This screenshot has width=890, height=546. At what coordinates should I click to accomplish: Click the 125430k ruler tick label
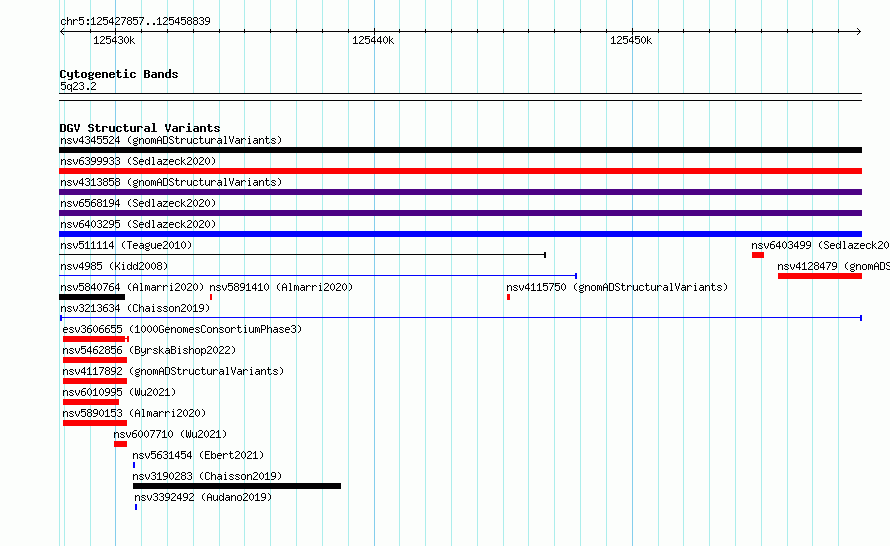tap(114, 40)
